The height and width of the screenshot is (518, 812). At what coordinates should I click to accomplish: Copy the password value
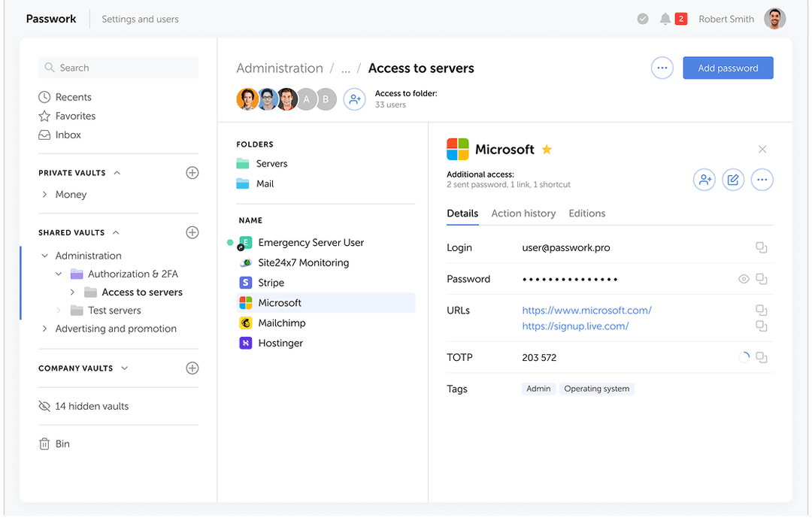coord(761,279)
